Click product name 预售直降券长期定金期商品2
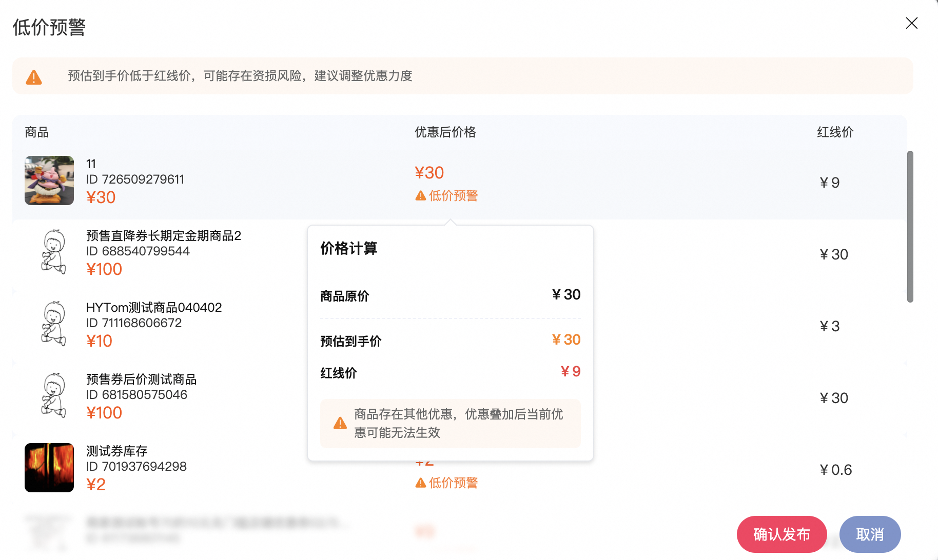The width and height of the screenshot is (938, 560). point(164,236)
